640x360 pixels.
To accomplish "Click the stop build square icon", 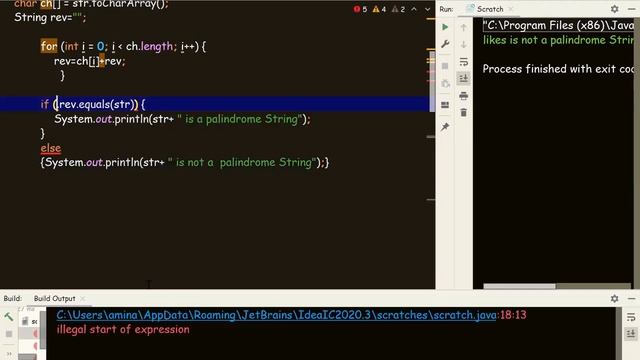I will pyautogui.click(x=9, y=334).
